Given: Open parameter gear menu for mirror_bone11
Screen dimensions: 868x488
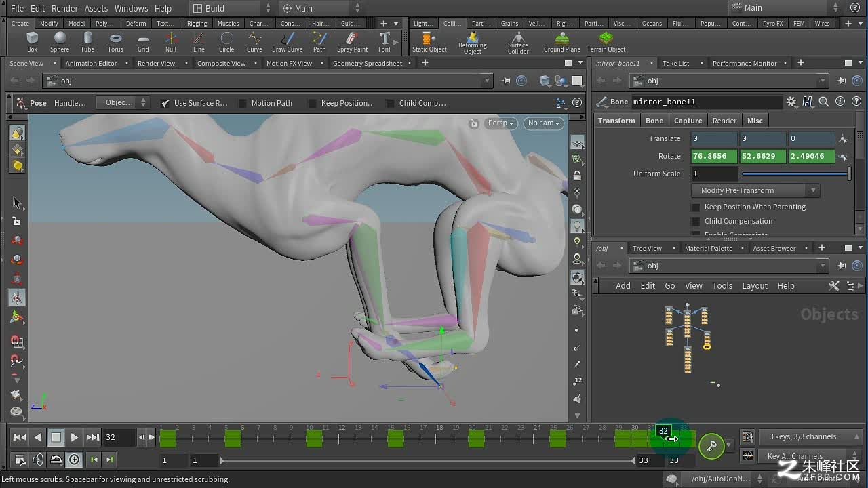Looking at the screenshot, I should point(791,102).
